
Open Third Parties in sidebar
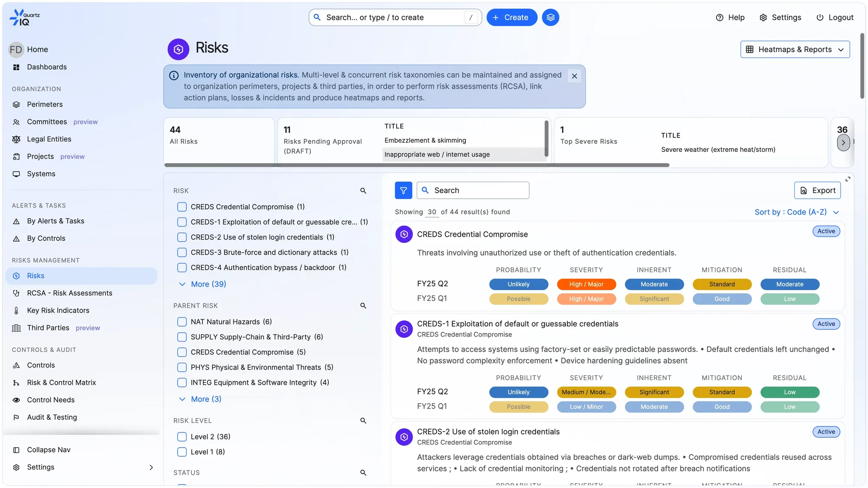pos(48,328)
